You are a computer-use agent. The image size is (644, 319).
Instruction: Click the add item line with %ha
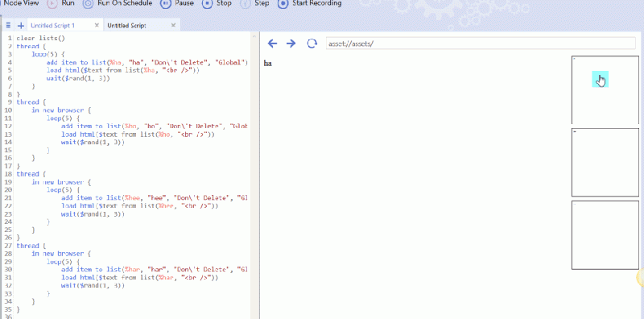tap(147, 63)
